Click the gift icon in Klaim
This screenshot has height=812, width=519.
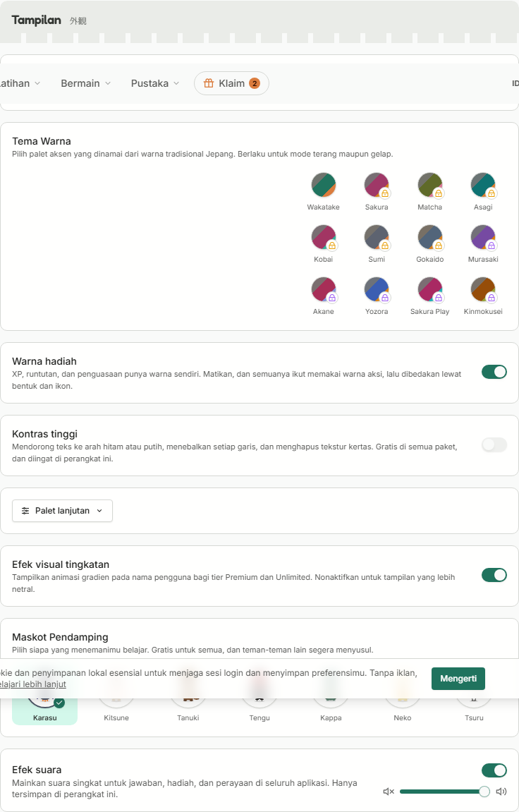209,83
